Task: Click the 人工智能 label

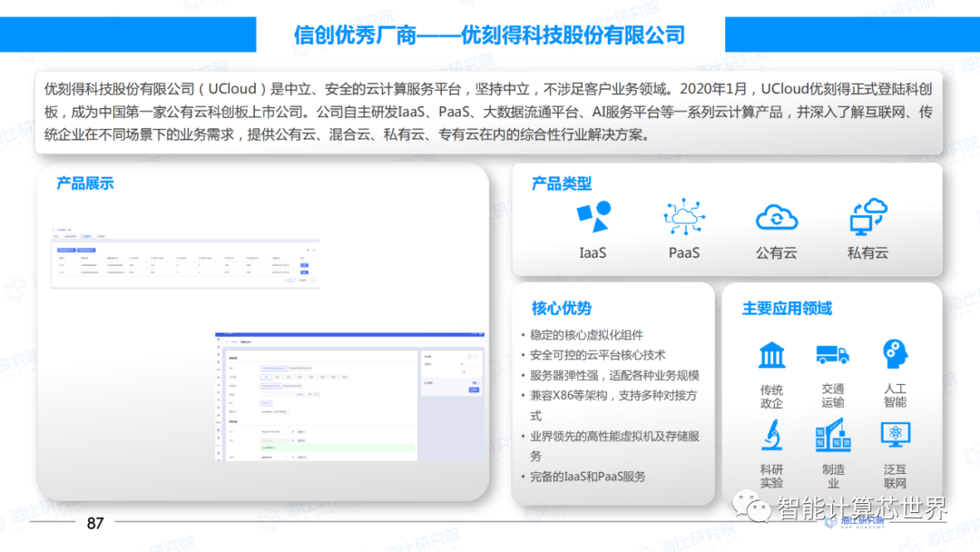Action: [895, 396]
